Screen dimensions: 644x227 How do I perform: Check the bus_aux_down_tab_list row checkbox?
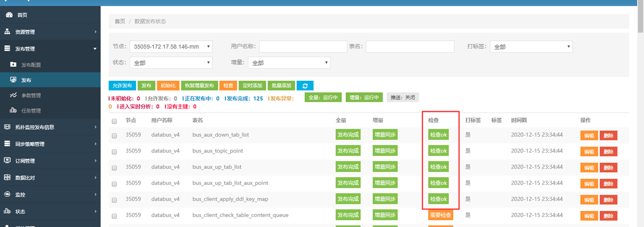coord(114,136)
